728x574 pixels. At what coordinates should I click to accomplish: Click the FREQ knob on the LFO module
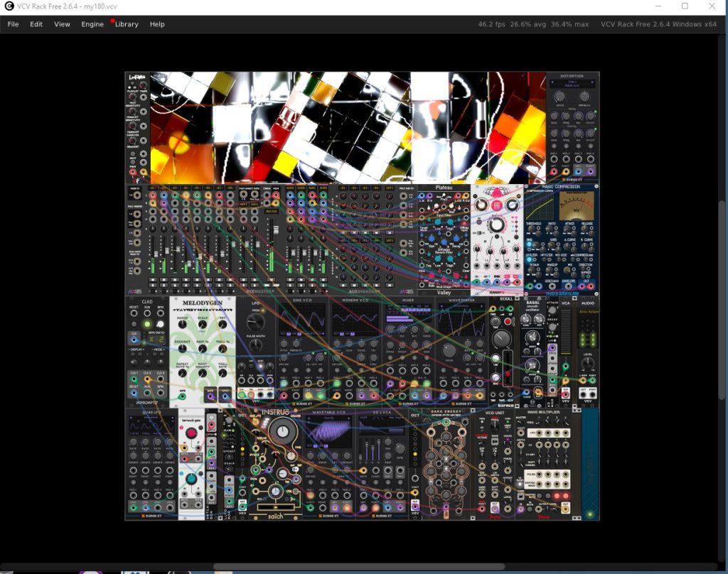255,321
